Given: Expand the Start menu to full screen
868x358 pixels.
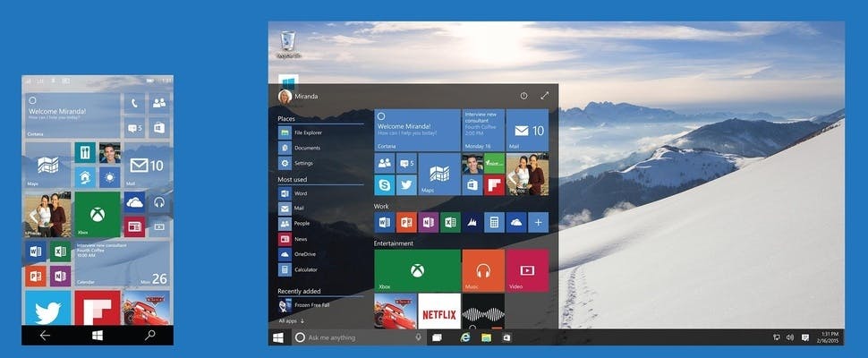Looking at the screenshot, I should tap(544, 96).
